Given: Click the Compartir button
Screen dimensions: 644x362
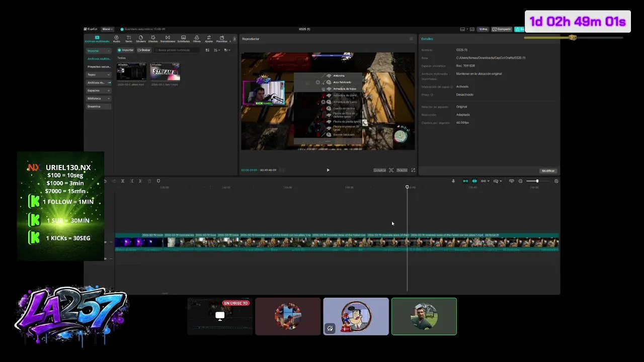Looking at the screenshot, I should (502, 29).
